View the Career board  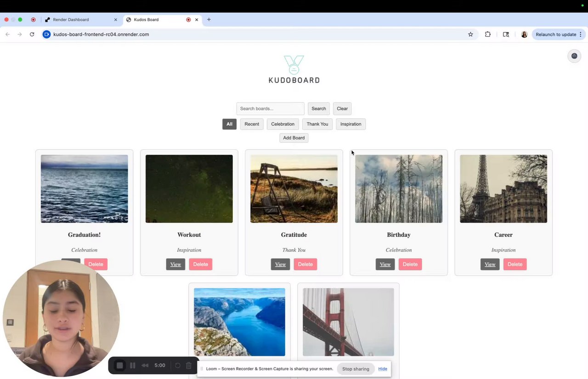[490, 264]
